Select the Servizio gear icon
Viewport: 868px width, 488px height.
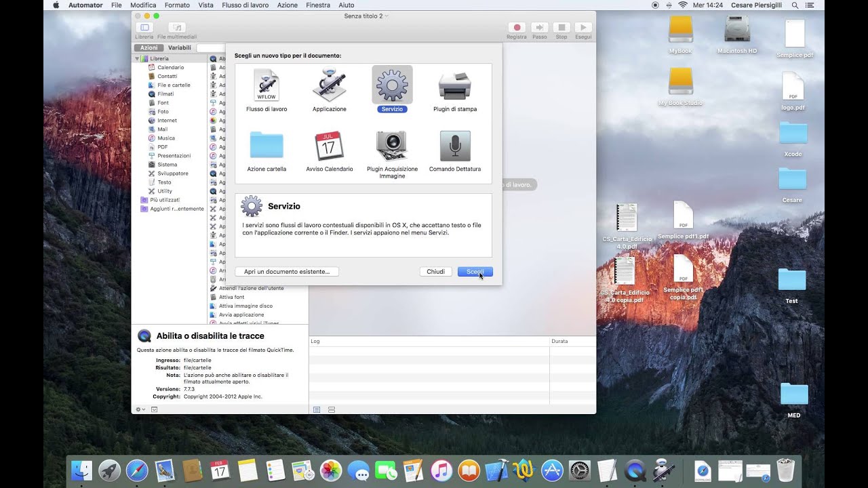[x=392, y=85]
